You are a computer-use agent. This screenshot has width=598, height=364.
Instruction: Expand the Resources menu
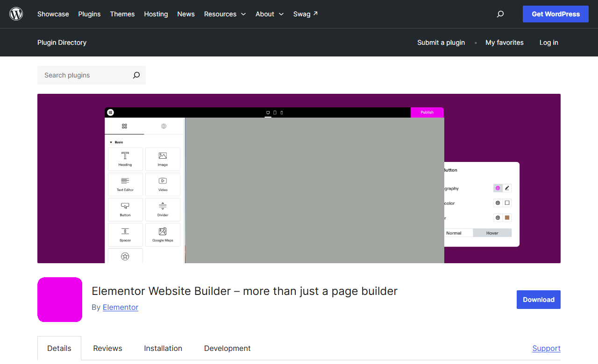(225, 14)
